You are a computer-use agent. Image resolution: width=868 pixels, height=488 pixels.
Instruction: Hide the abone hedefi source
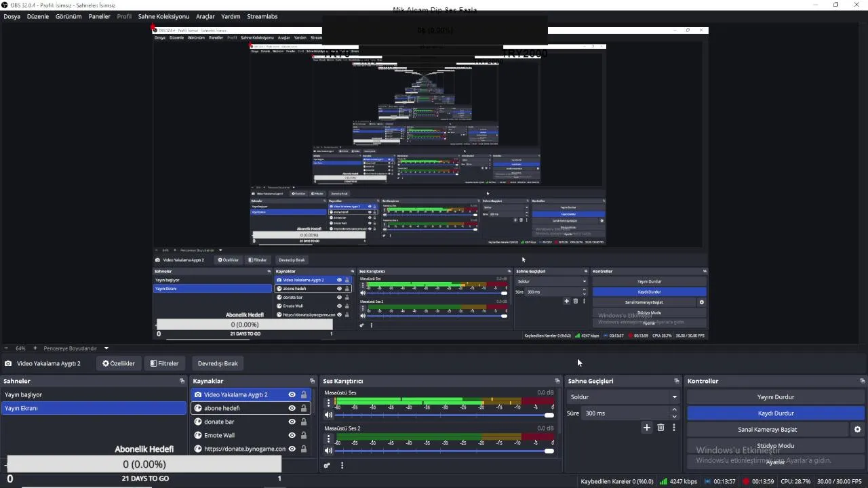[x=292, y=408]
